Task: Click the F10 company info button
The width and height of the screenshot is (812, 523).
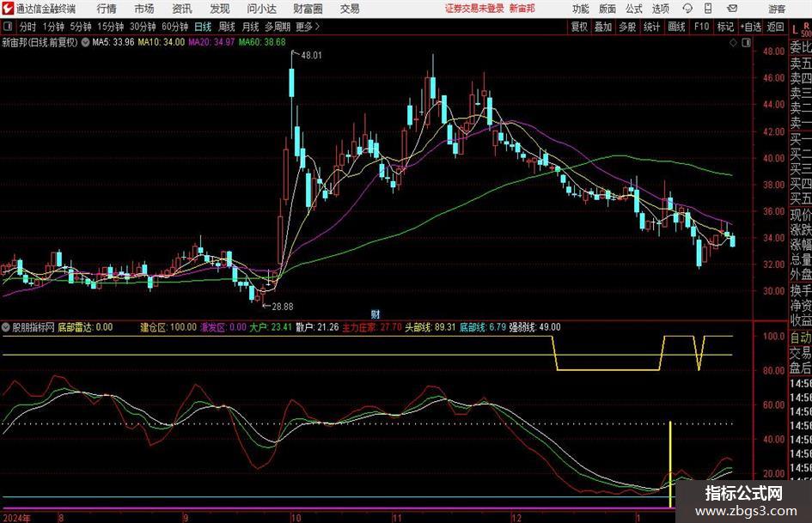Action: [x=702, y=27]
